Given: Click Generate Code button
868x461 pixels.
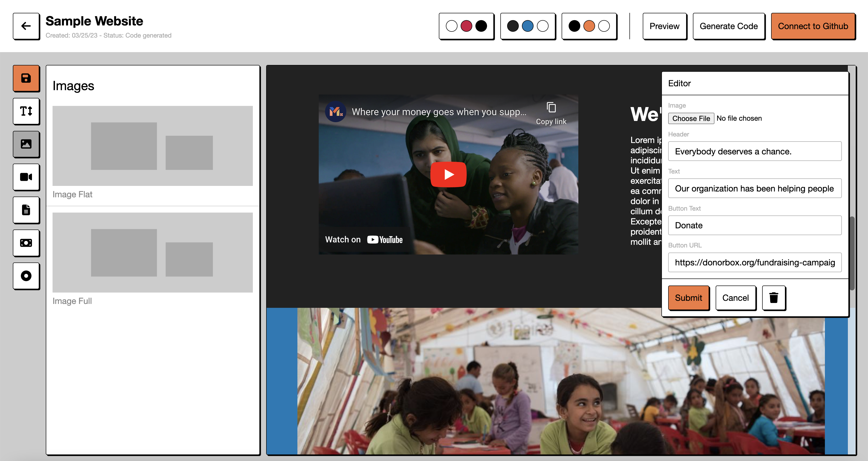Looking at the screenshot, I should click(x=728, y=26).
